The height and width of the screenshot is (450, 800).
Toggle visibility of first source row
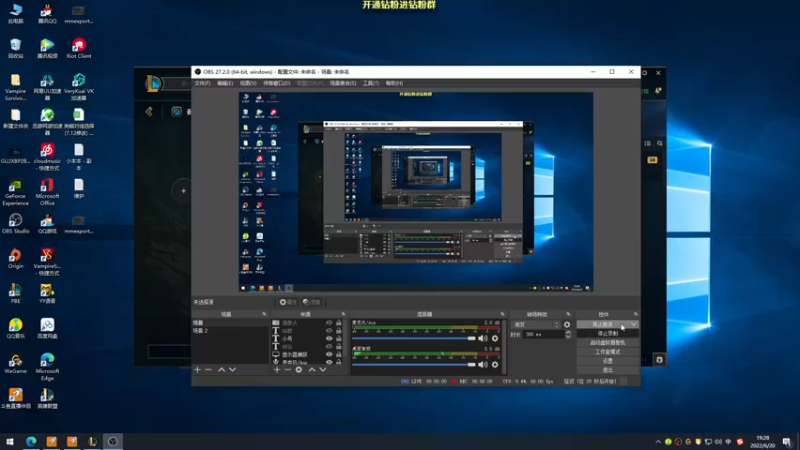tap(329, 323)
